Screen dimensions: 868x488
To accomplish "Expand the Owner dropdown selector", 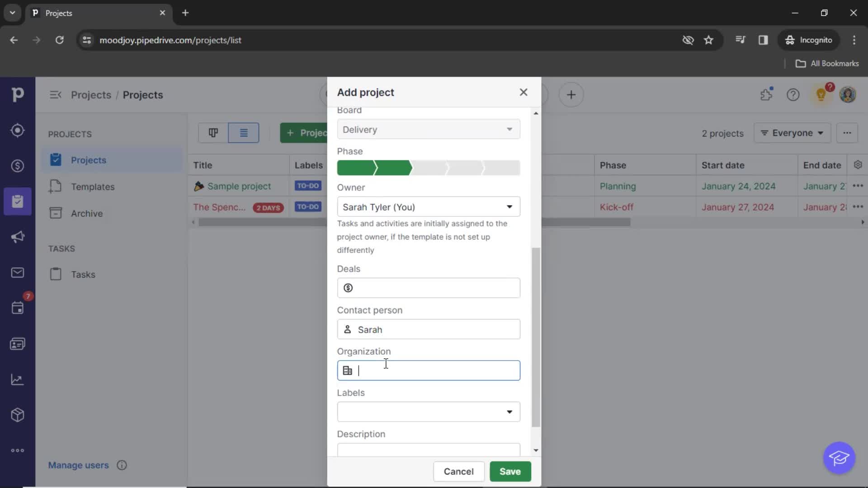I will click(x=509, y=207).
